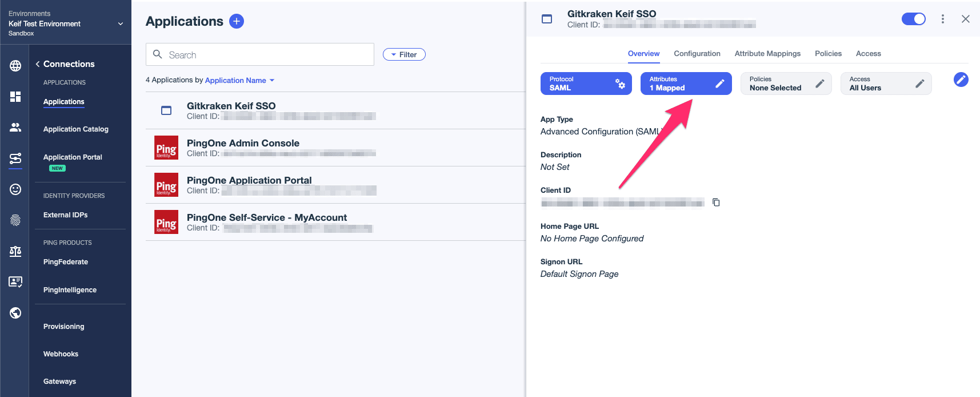This screenshot has width=980, height=397.
Task: Click the gear icon on the Protocol SAML card
Action: click(620, 84)
